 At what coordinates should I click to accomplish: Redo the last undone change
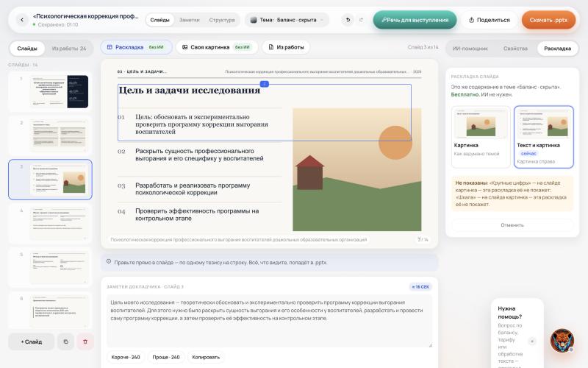(361, 20)
